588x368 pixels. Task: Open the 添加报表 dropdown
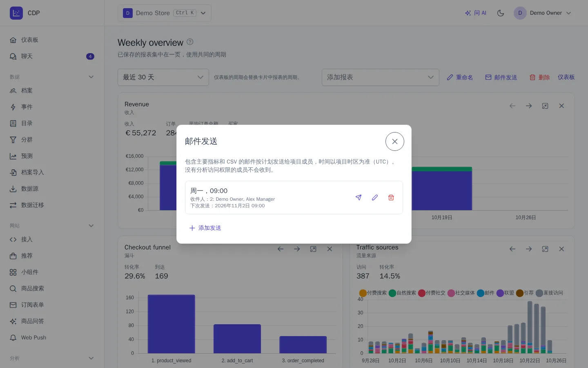[381, 77]
